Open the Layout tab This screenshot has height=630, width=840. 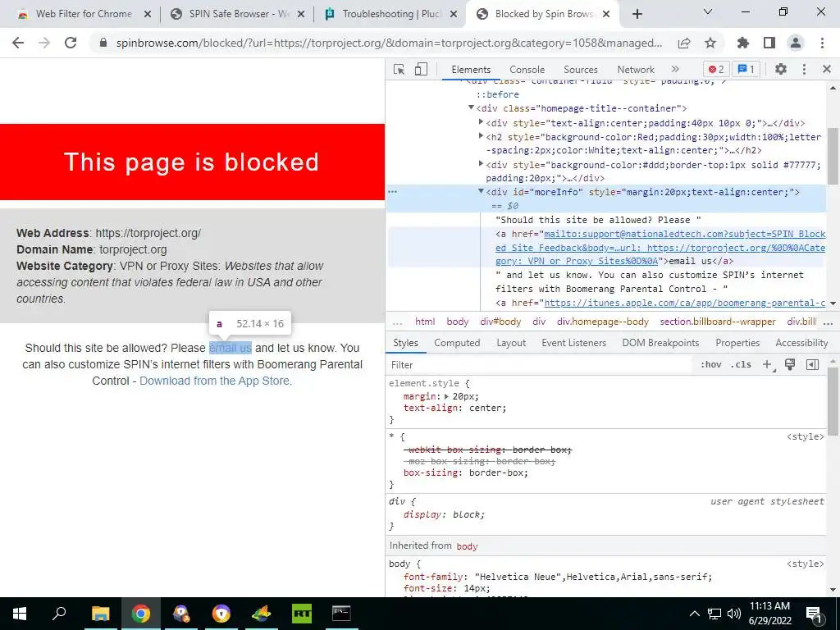(510, 343)
